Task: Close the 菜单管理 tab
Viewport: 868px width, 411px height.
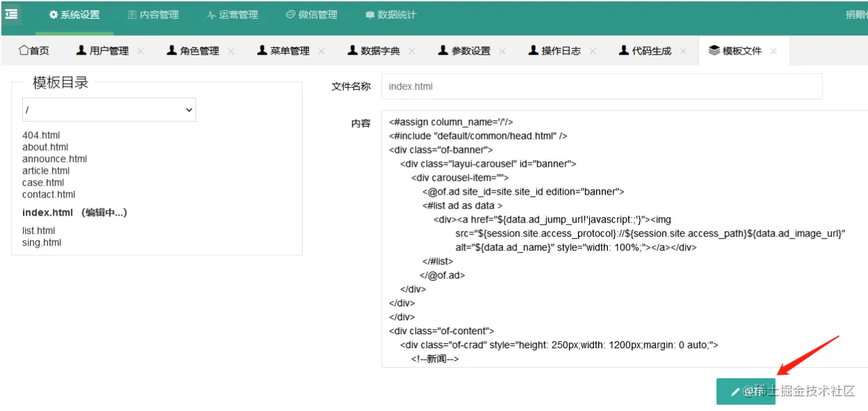Action: (x=321, y=51)
